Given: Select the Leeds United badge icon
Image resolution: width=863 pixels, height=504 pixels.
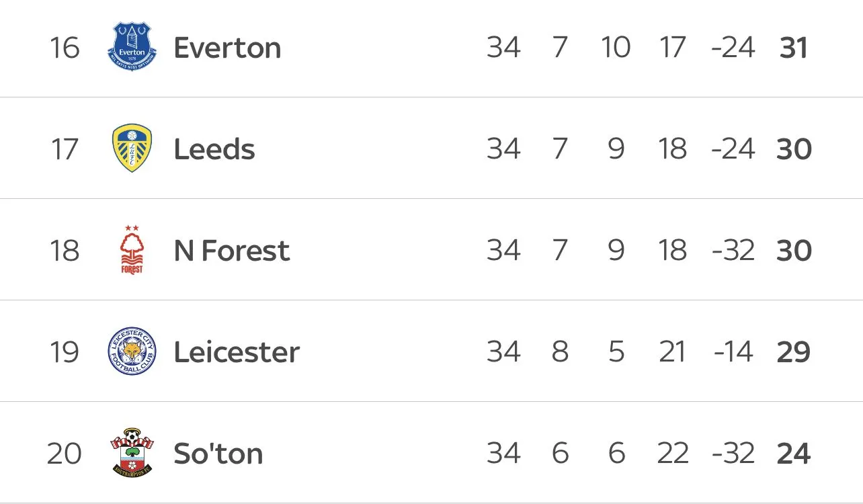Looking at the screenshot, I should click(132, 149).
